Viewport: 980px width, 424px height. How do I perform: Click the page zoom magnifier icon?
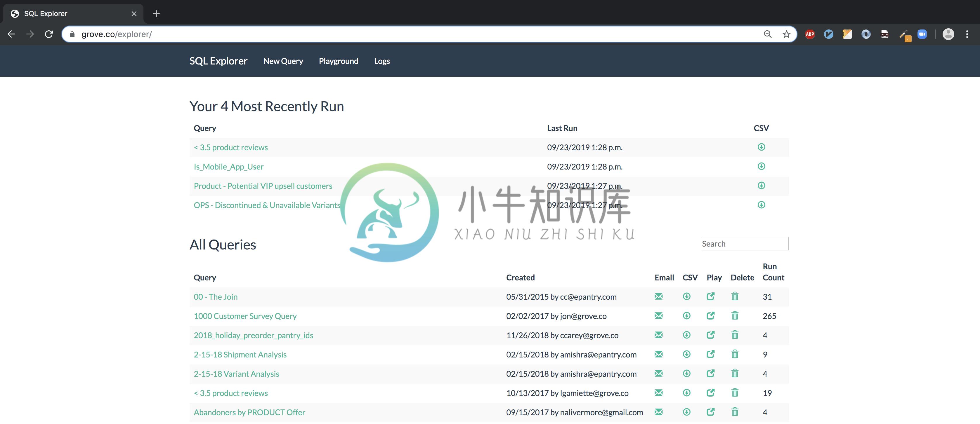768,34
